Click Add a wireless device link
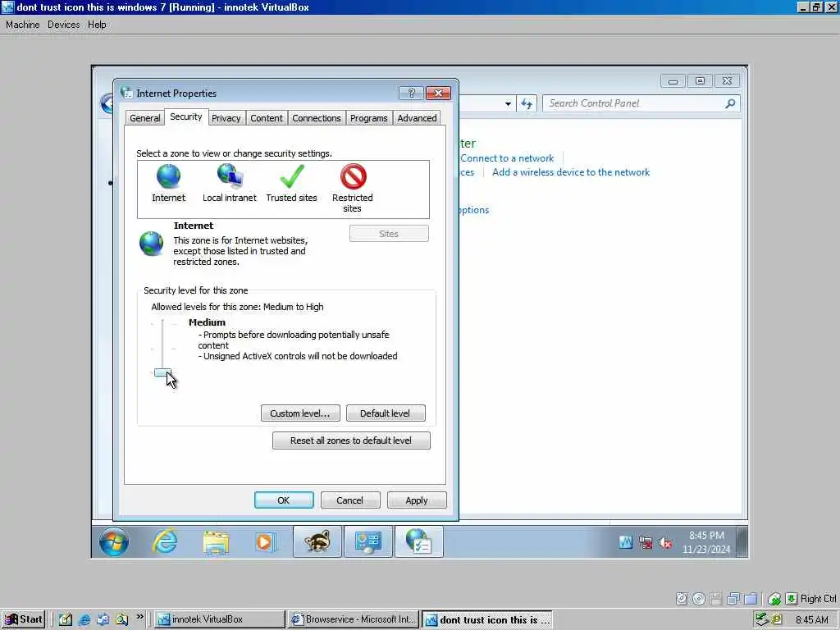Viewport: 840px width, 630px height. pos(571,172)
